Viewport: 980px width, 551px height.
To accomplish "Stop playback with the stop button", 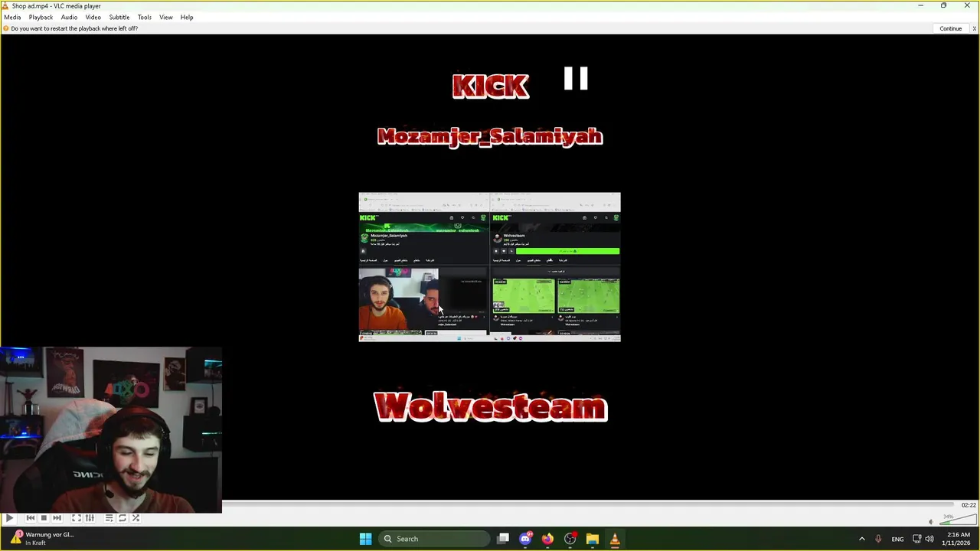I will [44, 518].
